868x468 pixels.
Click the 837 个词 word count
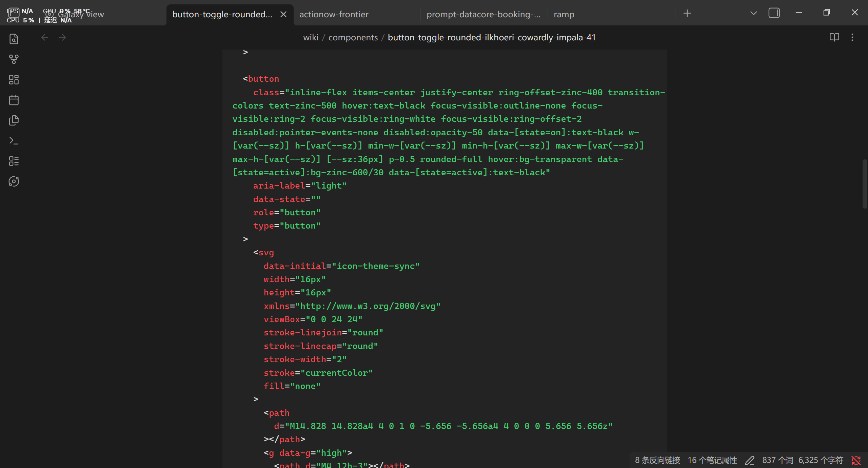[778, 460]
